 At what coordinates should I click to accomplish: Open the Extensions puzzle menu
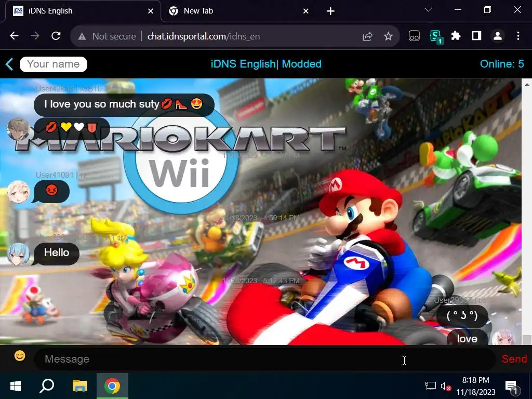(x=456, y=36)
